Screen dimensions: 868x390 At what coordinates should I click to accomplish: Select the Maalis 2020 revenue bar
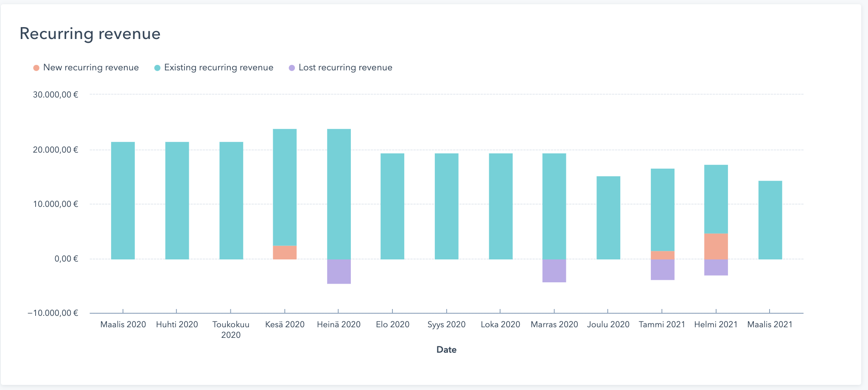coord(123,199)
